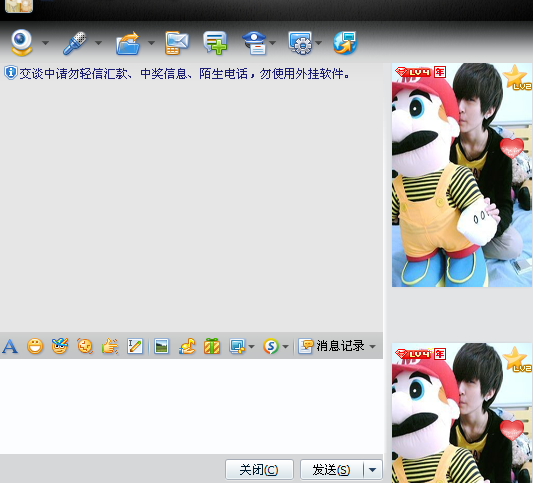Viewport: 533px width, 483px height.
Task: Open remote assistance monitor gear icon
Action: pyautogui.click(x=300, y=43)
